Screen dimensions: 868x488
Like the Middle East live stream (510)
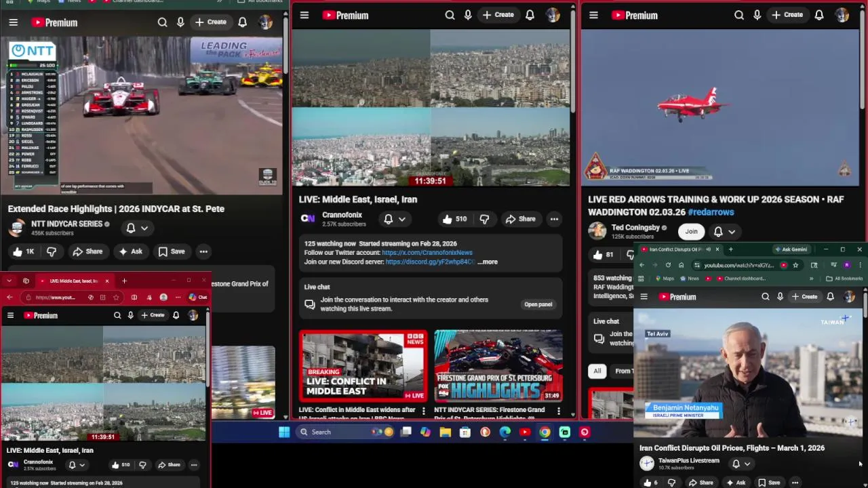454,219
